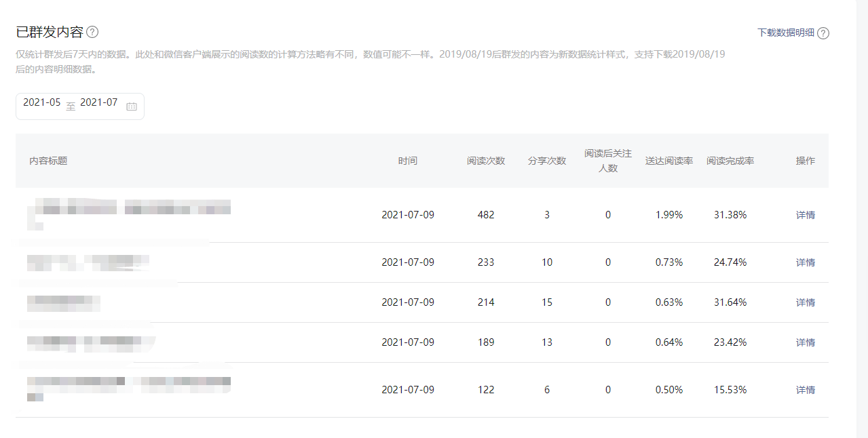The image size is (868, 438).
Task: Click 阅读次数 column header
Action: (486, 161)
